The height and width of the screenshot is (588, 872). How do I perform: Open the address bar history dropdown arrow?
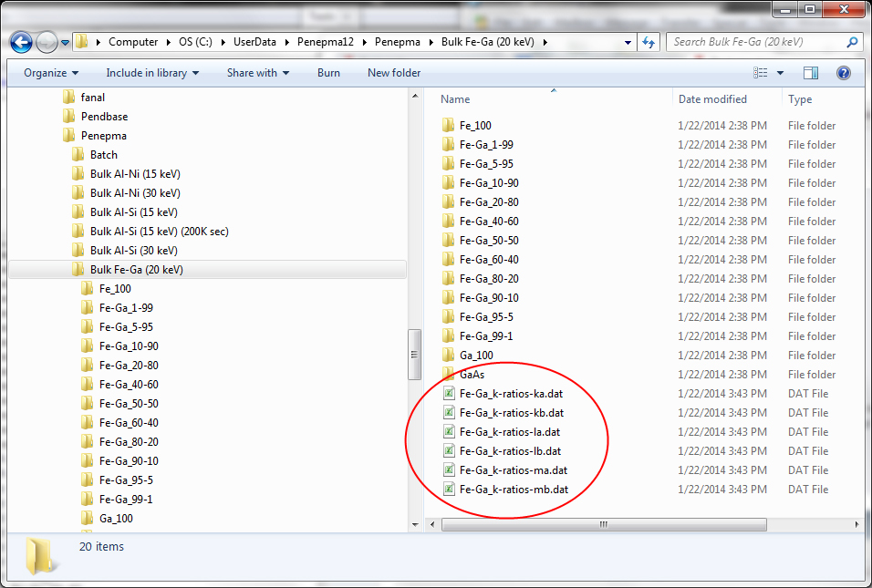point(628,42)
